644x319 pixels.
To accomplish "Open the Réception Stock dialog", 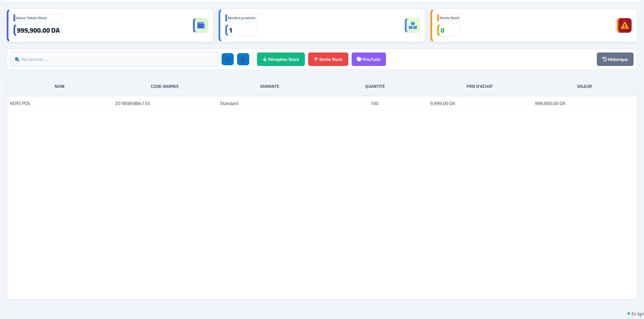I will (281, 59).
